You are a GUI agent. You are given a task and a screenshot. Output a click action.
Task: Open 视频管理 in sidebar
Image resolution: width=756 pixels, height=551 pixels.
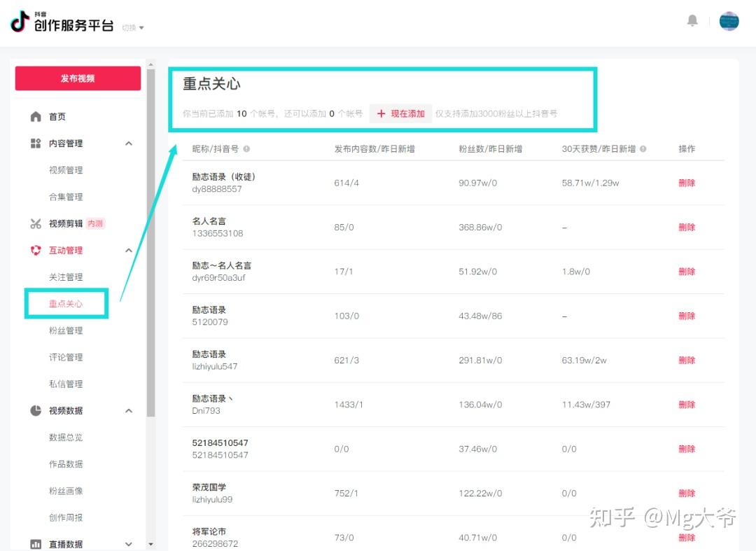(x=66, y=170)
